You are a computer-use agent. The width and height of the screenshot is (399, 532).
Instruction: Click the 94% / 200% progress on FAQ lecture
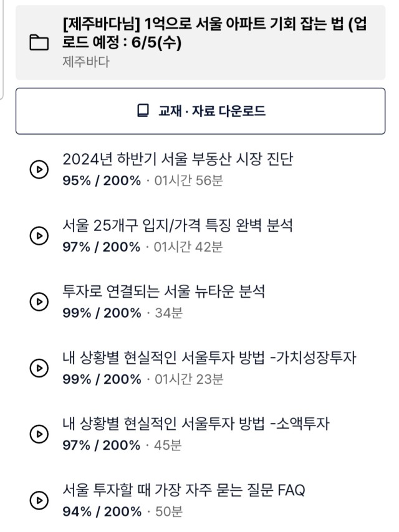tap(102, 511)
